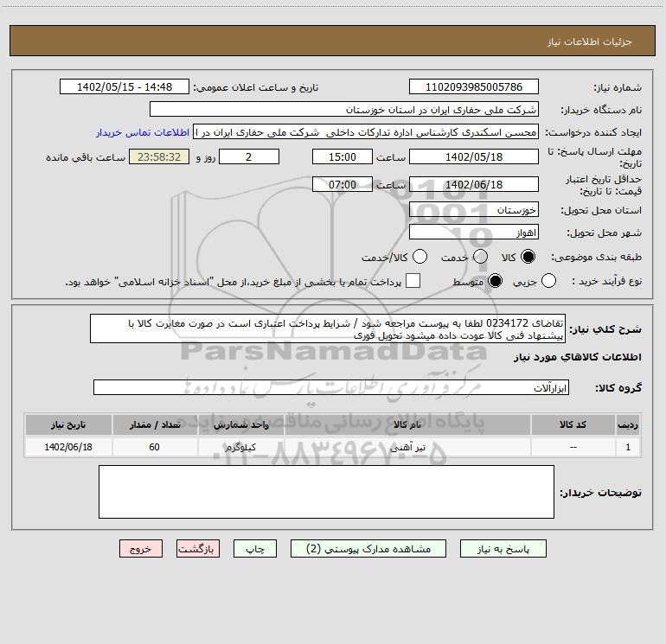Click the کیلوگرم unit cell
Screen dimensions: 666x644
pyautogui.click(x=240, y=447)
